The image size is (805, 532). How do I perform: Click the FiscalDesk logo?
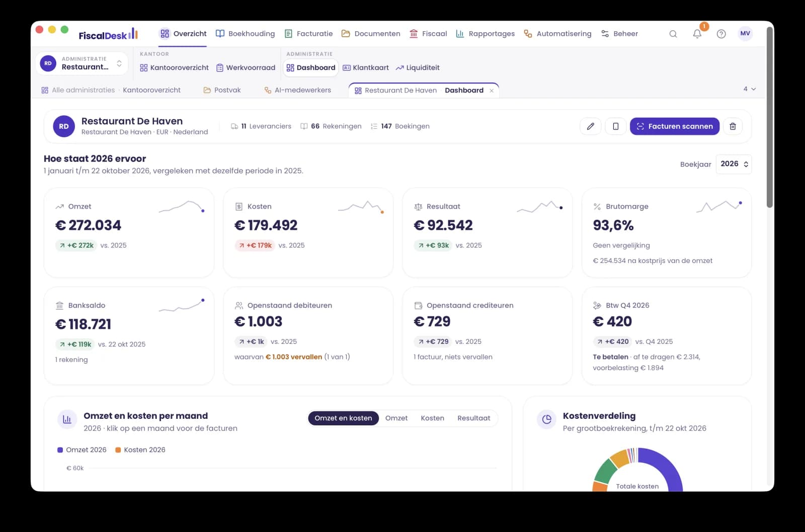108,34
